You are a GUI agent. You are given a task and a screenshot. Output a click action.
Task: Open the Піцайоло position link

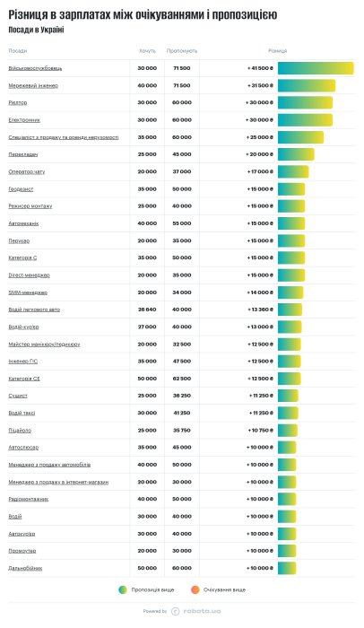(20, 431)
